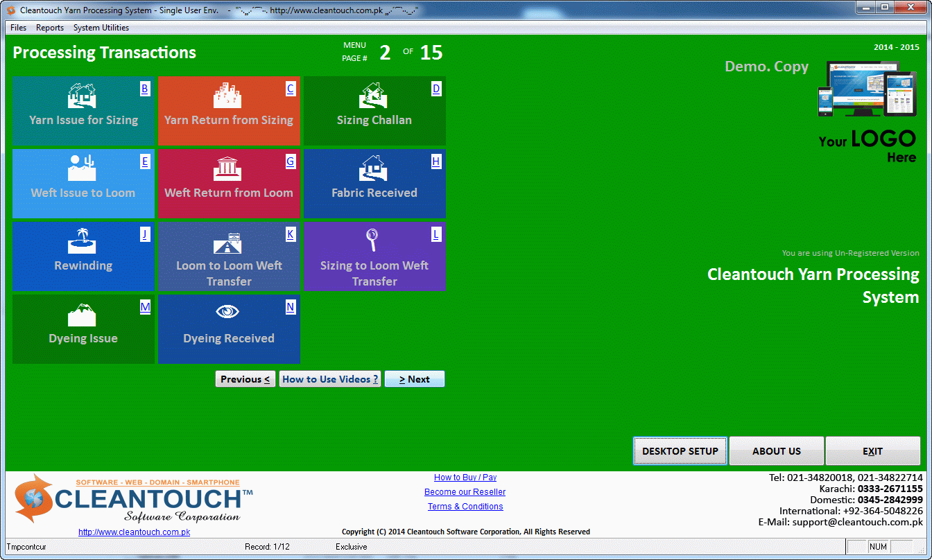Image resolution: width=932 pixels, height=560 pixels.
Task: Click shortcut letter J link
Action: [x=145, y=234]
